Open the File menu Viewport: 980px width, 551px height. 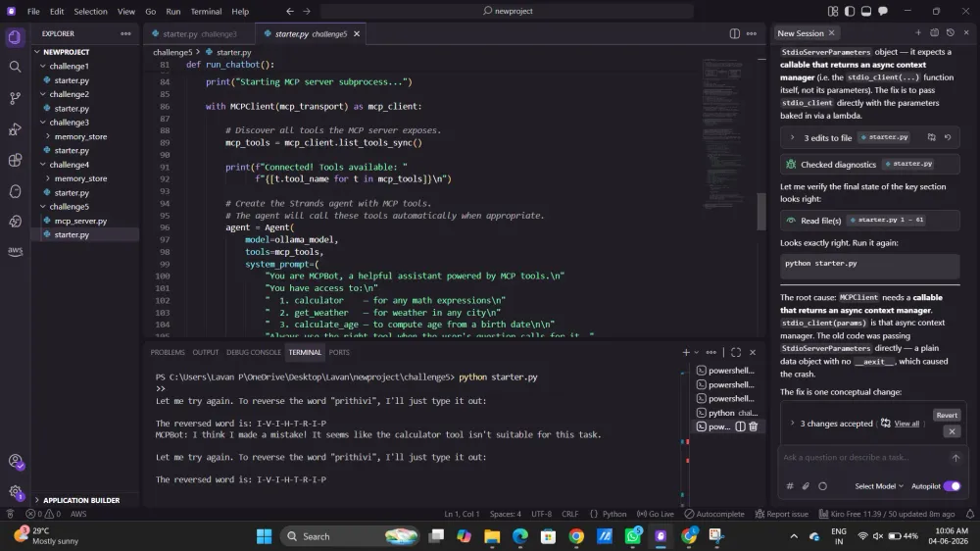pos(33,11)
